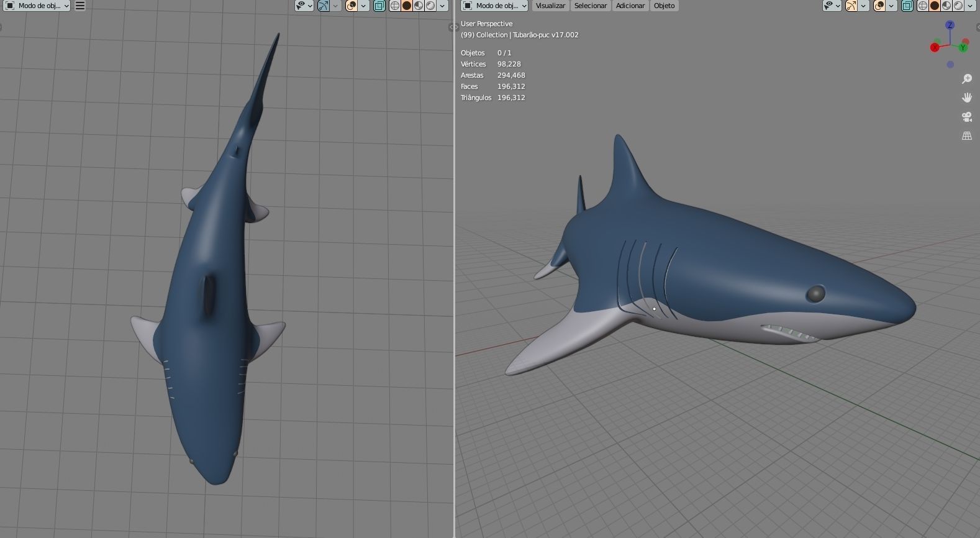Screen dimensions: 980x538
Task: Toggle X-ray mode in the left viewport
Action: click(379, 6)
